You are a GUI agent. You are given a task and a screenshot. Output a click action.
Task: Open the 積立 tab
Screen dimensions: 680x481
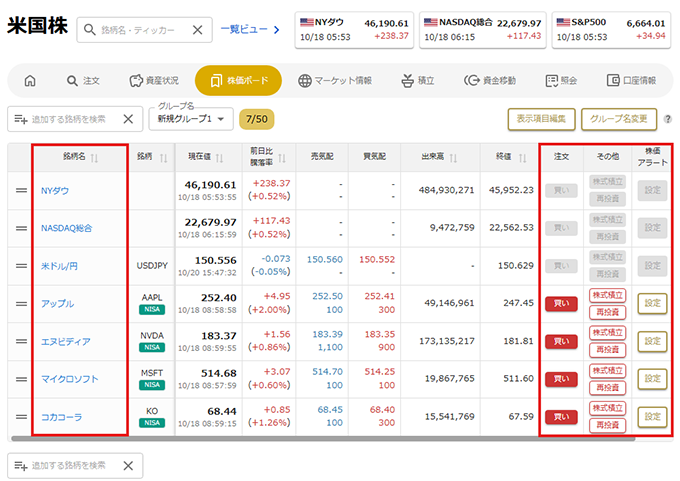coord(418,81)
